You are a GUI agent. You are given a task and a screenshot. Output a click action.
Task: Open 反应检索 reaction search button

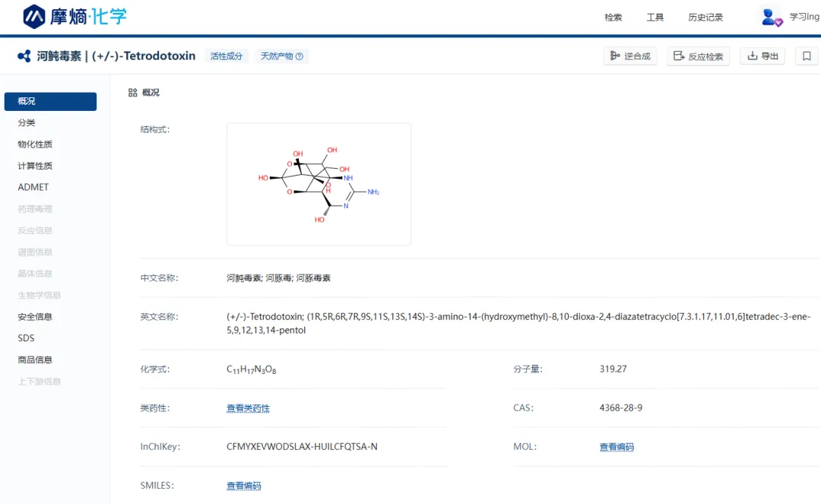click(x=698, y=56)
